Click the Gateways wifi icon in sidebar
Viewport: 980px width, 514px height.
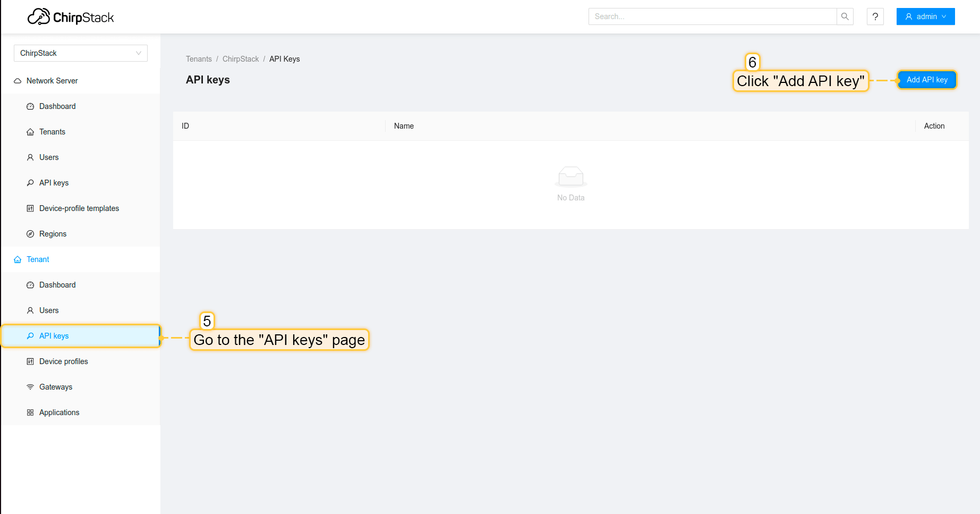click(30, 387)
